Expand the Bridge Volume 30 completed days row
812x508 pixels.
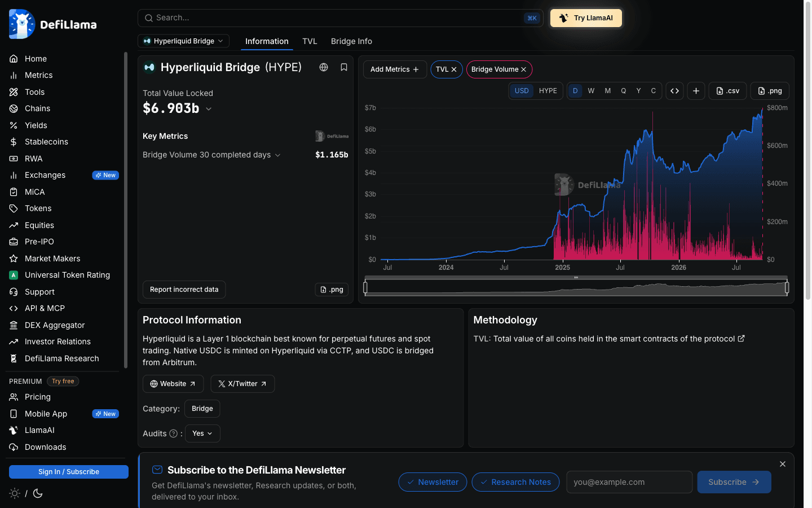(x=211, y=155)
